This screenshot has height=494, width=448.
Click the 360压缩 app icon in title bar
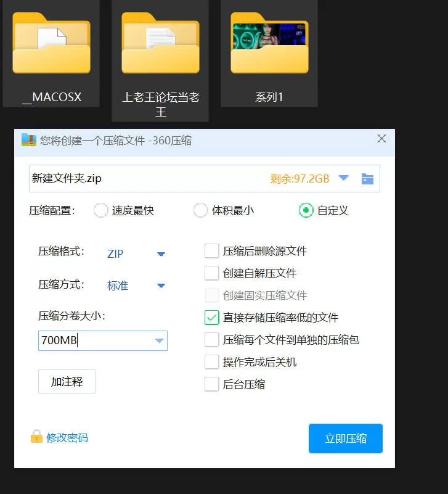[x=28, y=140]
